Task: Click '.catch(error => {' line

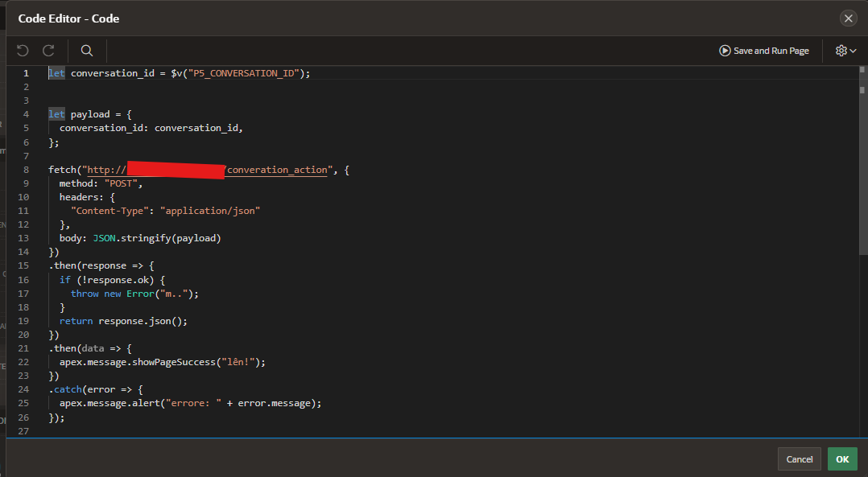Action: pos(96,389)
